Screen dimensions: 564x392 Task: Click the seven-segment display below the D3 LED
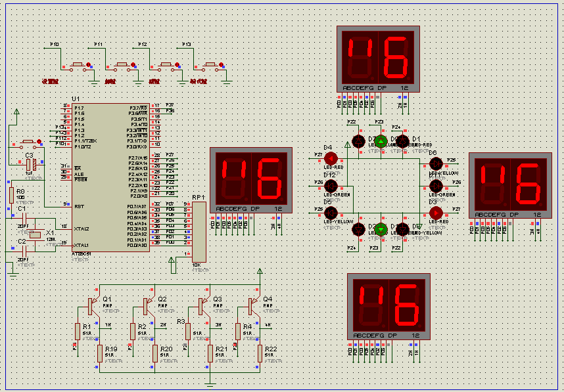coord(389,307)
